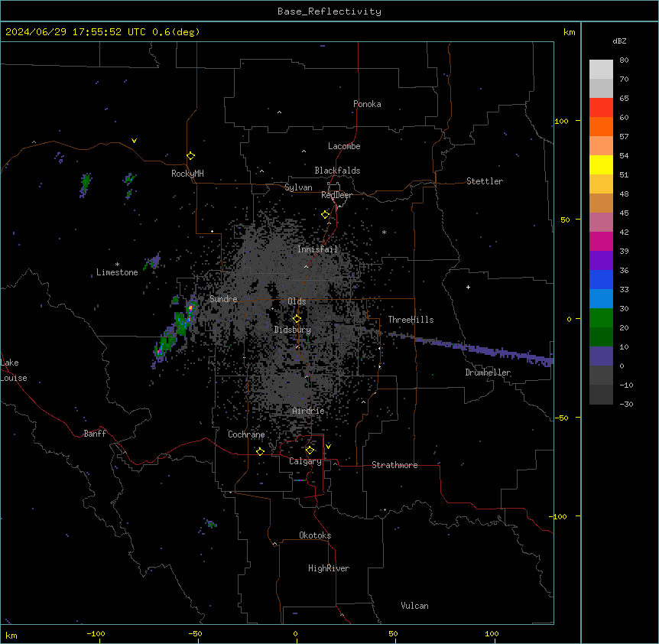Click the Blackfalds town label
This screenshot has height=644, width=659.
[337, 171]
